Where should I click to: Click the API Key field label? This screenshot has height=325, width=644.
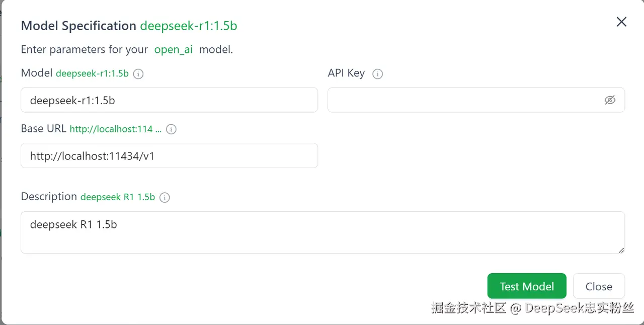click(x=346, y=73)
